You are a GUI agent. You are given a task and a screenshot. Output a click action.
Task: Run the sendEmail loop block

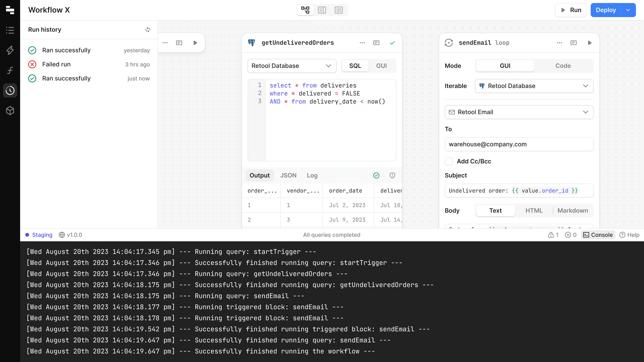pos(590,43)
